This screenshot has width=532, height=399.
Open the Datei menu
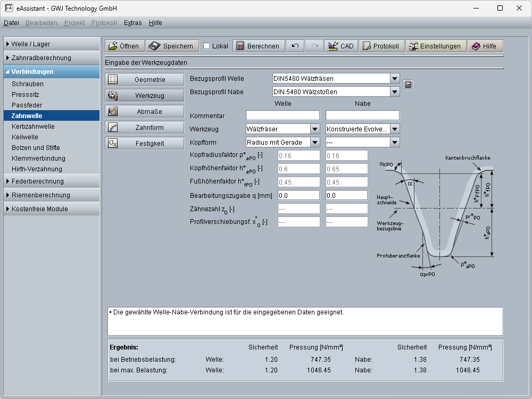pos(11,23)
